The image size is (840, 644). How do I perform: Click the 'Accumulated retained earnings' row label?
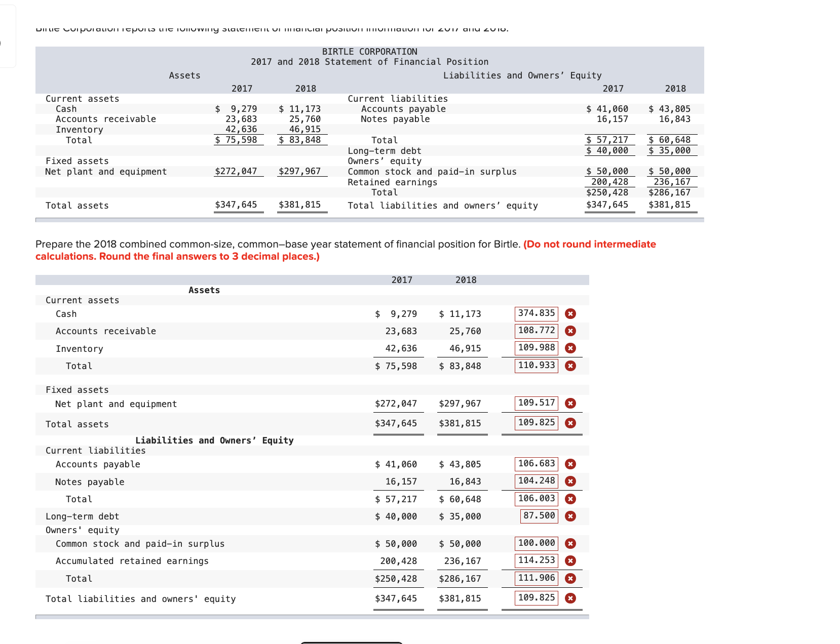(132, 561)
